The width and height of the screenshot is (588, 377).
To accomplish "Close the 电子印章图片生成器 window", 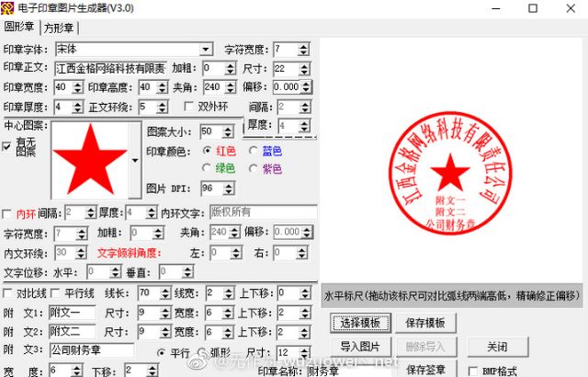I will [571, 8].
